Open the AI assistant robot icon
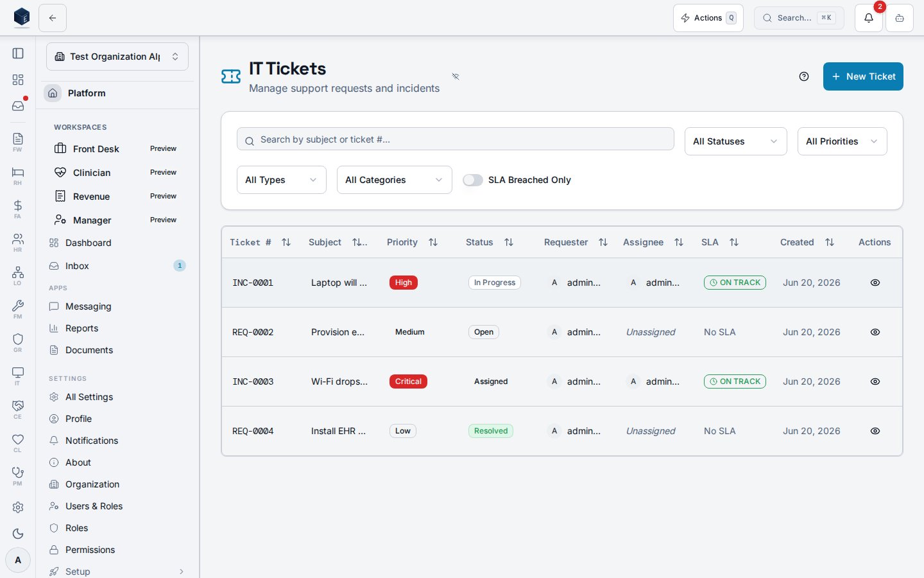This screenshot has width=924, height=578. (900, 18)
